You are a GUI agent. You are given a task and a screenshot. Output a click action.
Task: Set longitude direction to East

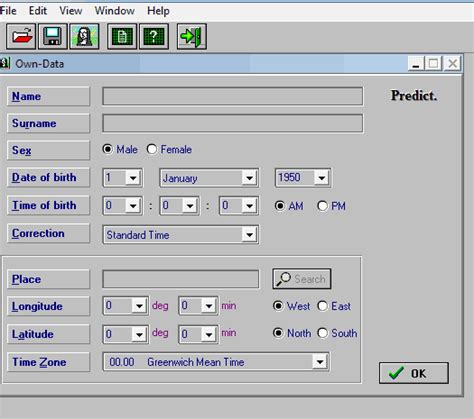(322, 306)
